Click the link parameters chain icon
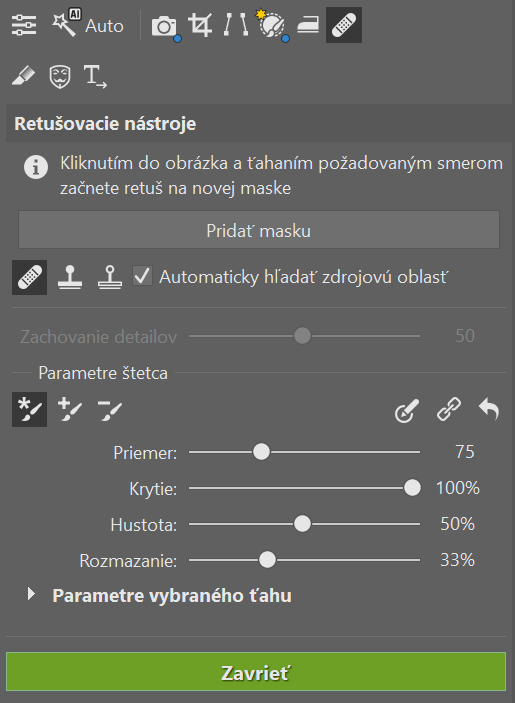 [x=449, y=409]
